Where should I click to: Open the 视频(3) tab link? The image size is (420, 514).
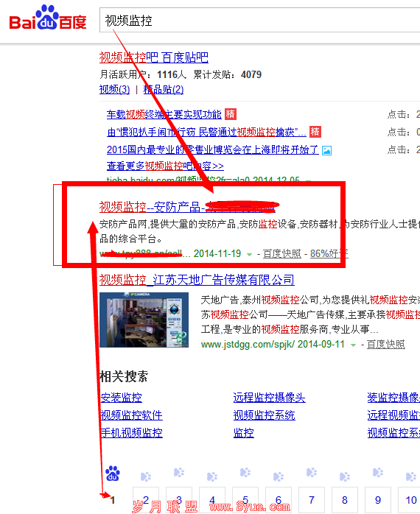(x=114, y=90)
